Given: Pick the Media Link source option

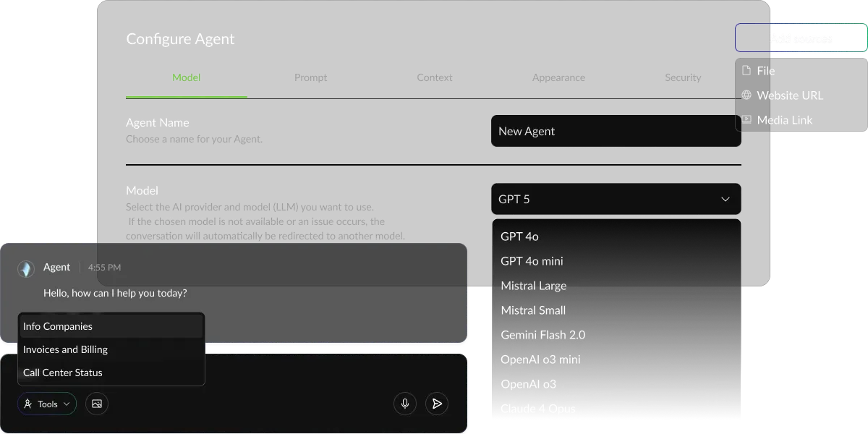Looking at the screenshot, I should click(784, 120).
